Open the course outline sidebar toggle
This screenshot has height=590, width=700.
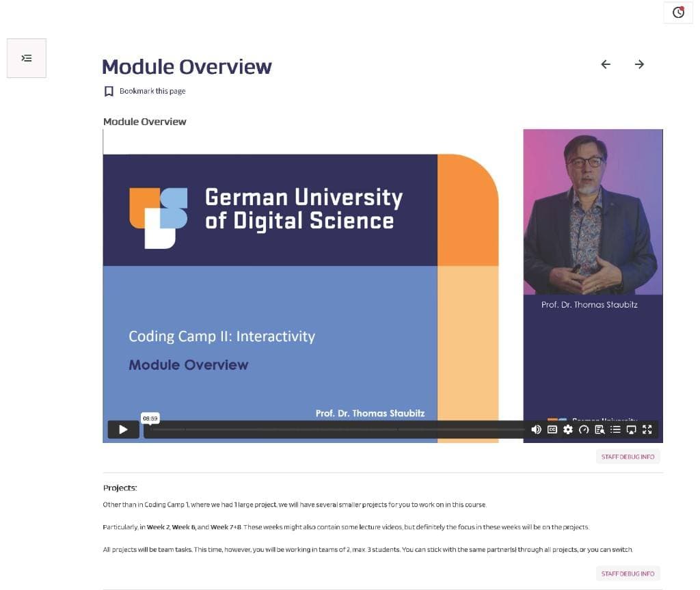tap(27, 58)
